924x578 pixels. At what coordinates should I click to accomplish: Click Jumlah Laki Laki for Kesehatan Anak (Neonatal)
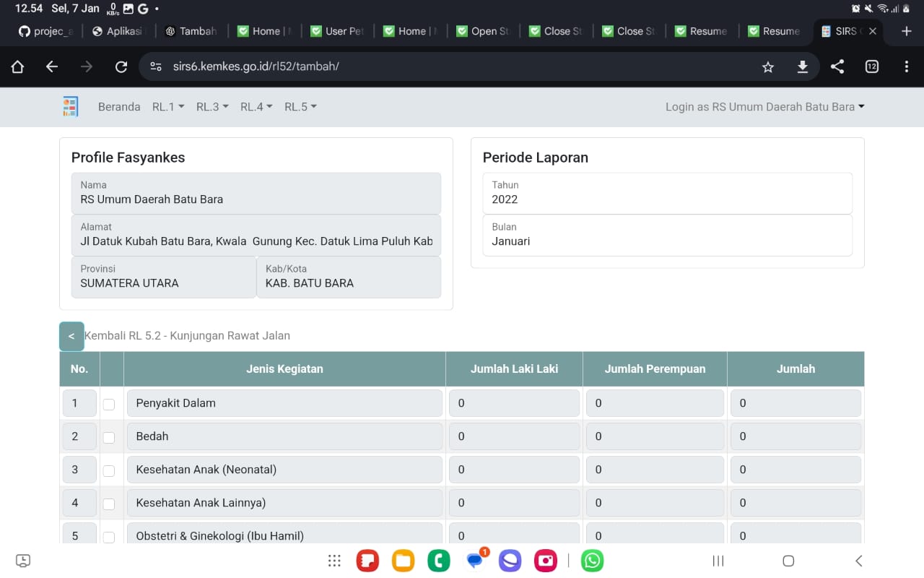tap(514, 470)
